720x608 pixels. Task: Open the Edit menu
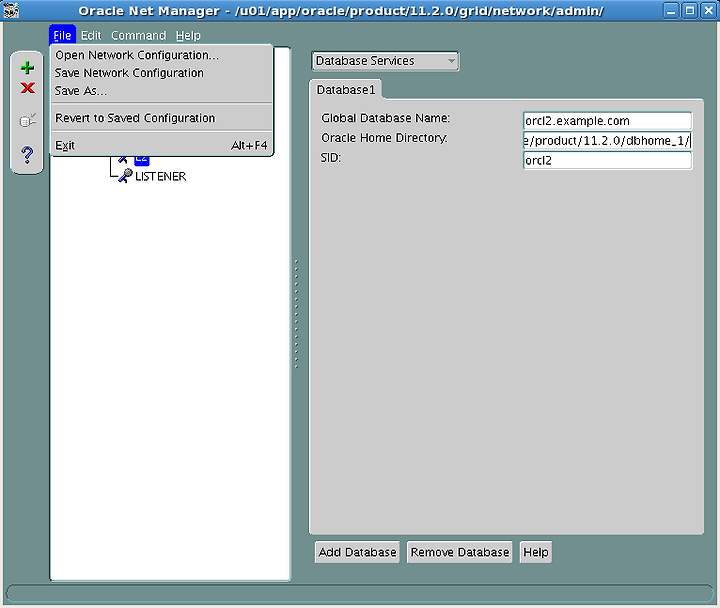click(91, 35)
